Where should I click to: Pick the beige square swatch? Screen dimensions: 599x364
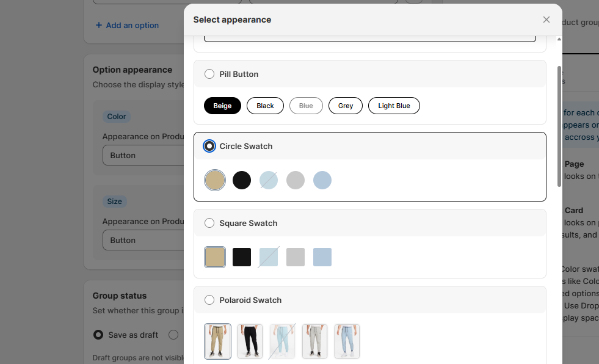point(215,257)
